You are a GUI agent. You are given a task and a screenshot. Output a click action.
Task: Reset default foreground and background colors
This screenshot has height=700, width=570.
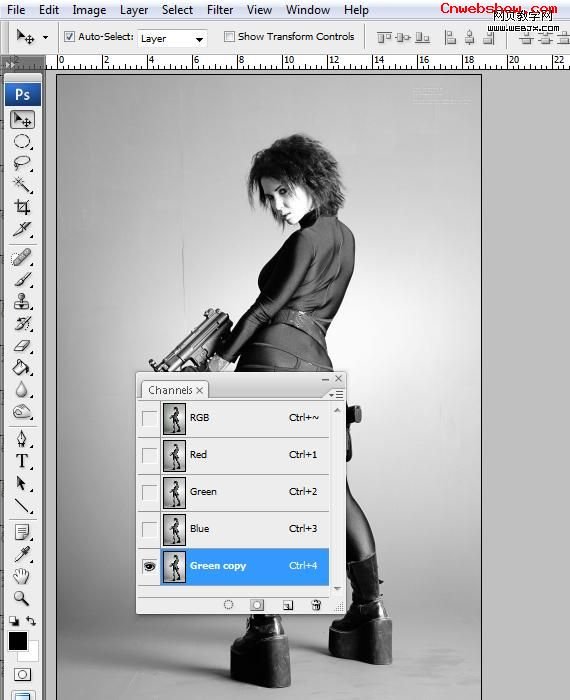point(14,621)
